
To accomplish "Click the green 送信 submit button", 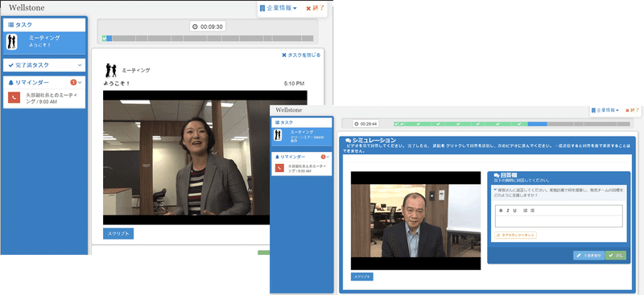I will point(616,255).
